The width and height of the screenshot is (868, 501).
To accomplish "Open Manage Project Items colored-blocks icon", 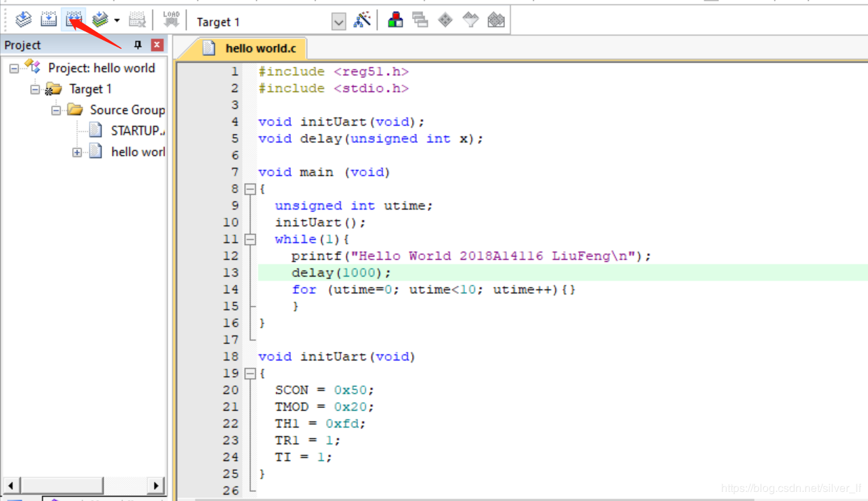I will [395, 20].
